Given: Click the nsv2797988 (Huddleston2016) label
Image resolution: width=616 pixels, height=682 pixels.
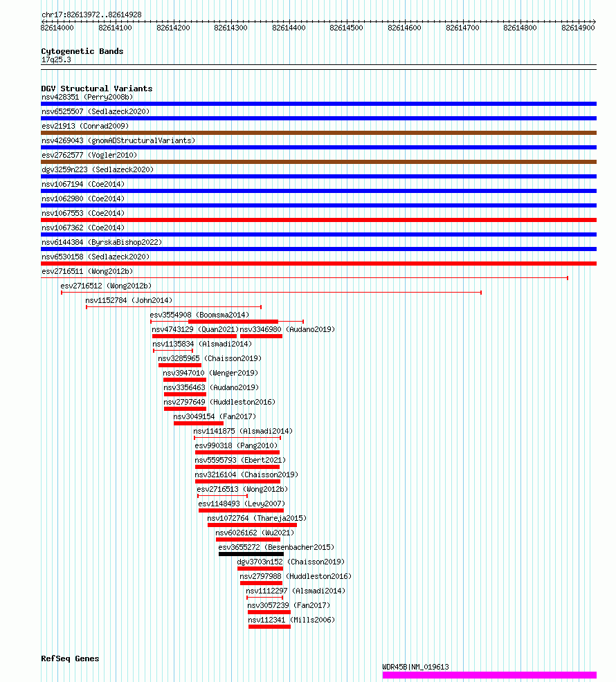Looking at the screenshot, I should click(x=296, y=576).
